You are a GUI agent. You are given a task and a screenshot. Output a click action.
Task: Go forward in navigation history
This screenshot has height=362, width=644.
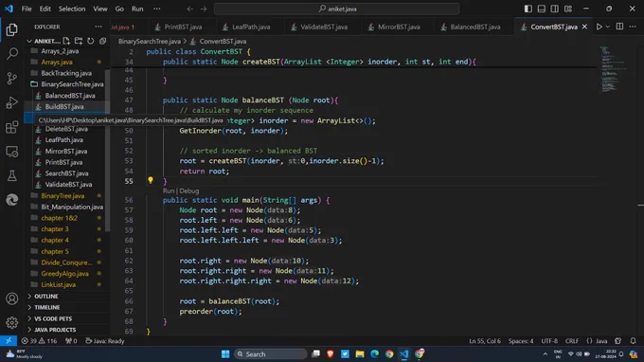[204, 9]
